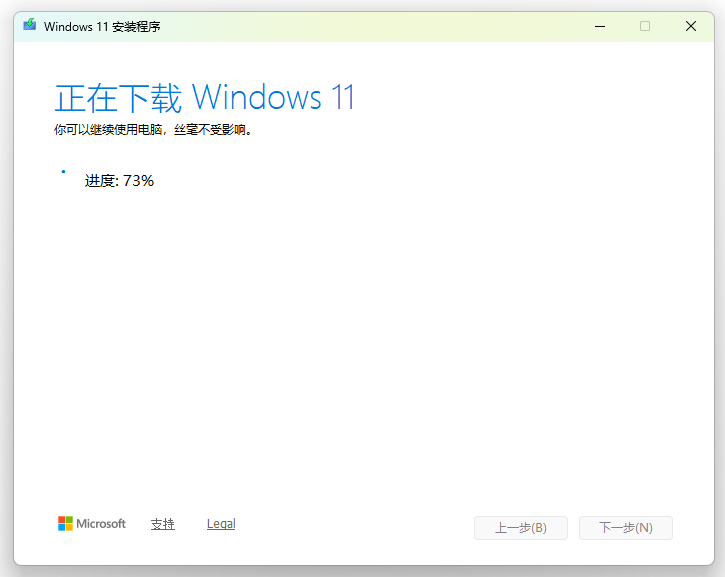This screenshot has width=725, height=577.
Task: Click the Windows 11 setup icon in title bar
Action: pos(30,25)
